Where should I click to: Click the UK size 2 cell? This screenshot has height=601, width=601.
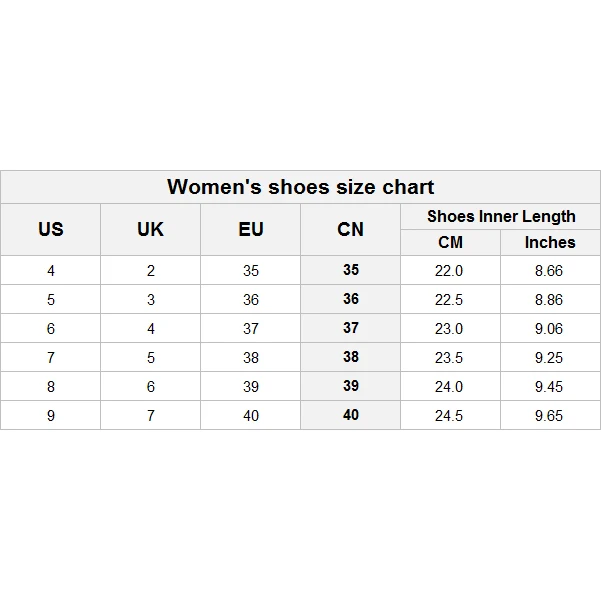point(151,271)
